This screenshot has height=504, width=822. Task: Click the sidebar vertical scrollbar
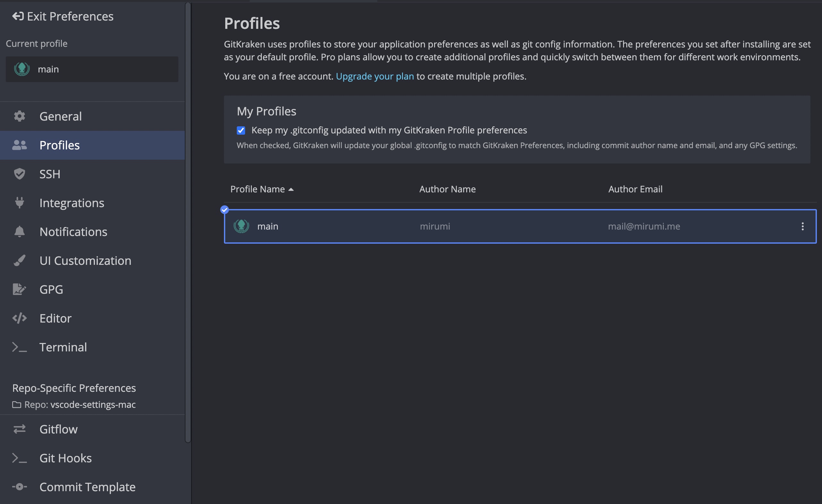tap(188, 223)
